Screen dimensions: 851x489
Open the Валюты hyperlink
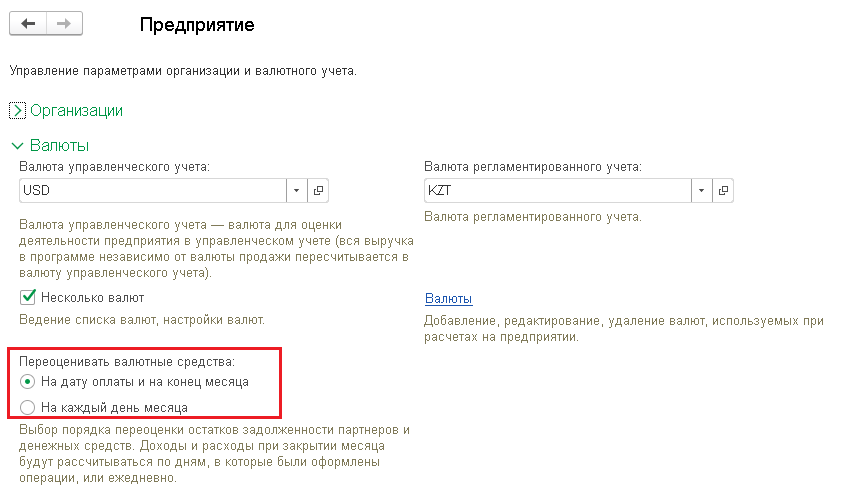tap(448, 298)
